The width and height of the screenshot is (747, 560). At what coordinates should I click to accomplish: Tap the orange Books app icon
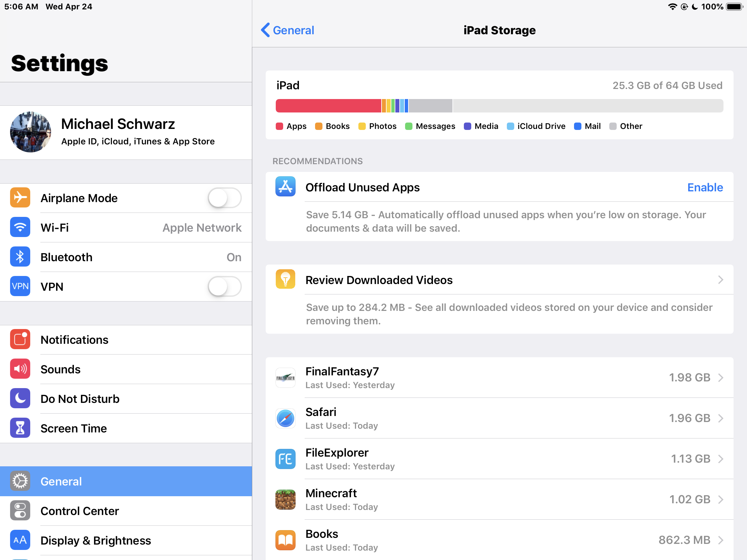(x=285, y=540)
